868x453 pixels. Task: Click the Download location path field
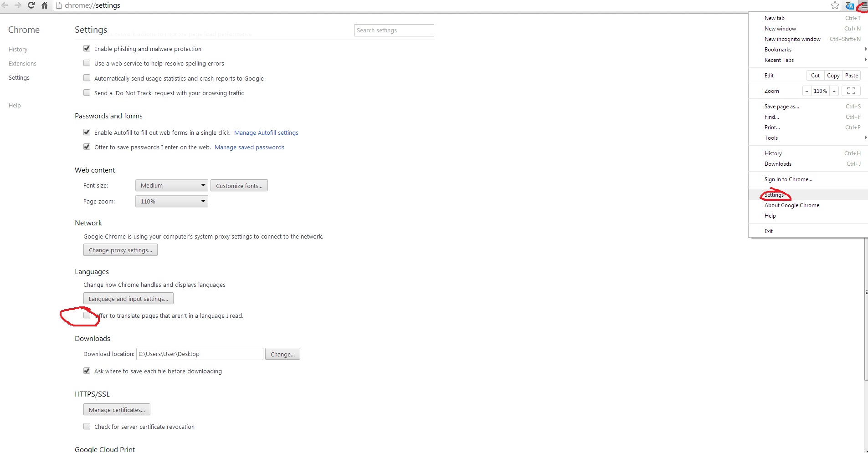(x=200, y=354)
